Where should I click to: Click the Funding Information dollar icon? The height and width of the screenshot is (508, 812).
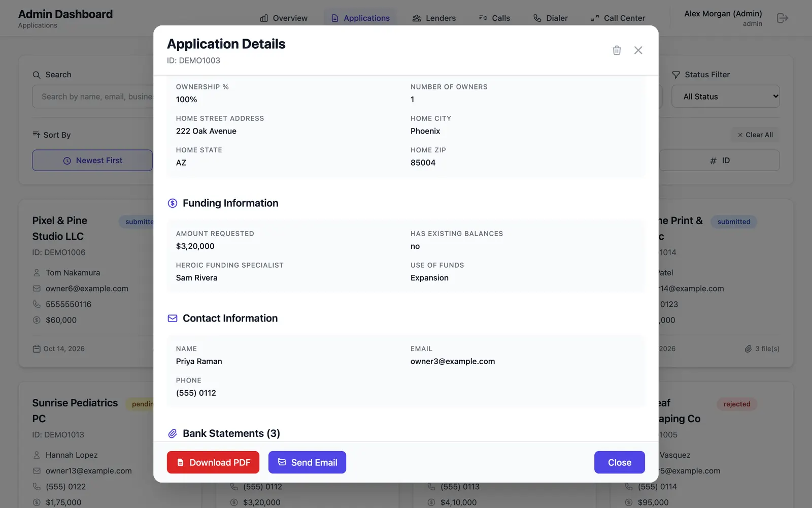173,203
